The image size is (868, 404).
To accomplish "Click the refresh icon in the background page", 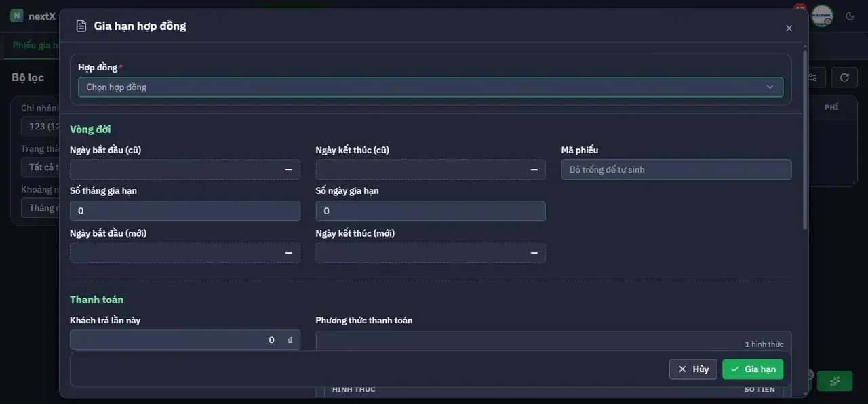I will pyautogui.click(x=844, y=77).
